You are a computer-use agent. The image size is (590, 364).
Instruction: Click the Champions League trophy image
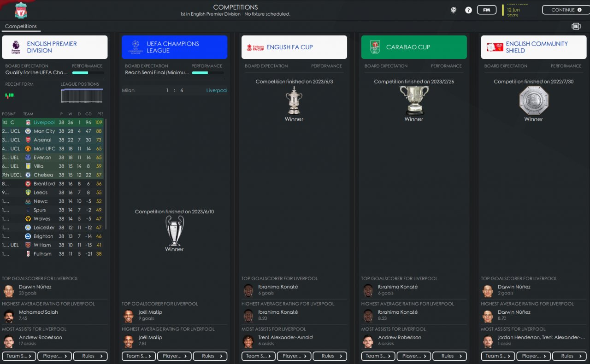[x=174, y=230]
